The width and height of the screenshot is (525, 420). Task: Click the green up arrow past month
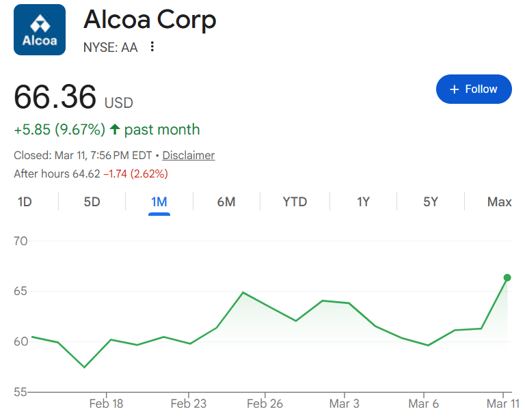click(115, 130)
